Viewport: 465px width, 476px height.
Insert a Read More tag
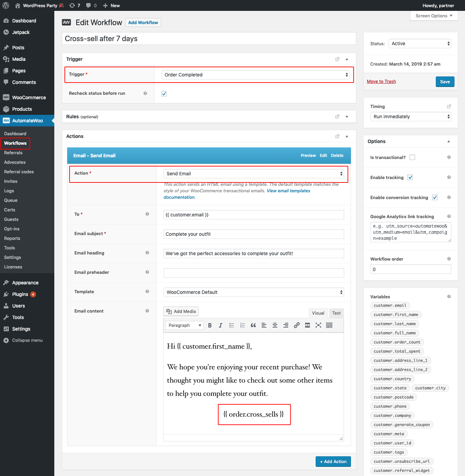pos(308,325)
